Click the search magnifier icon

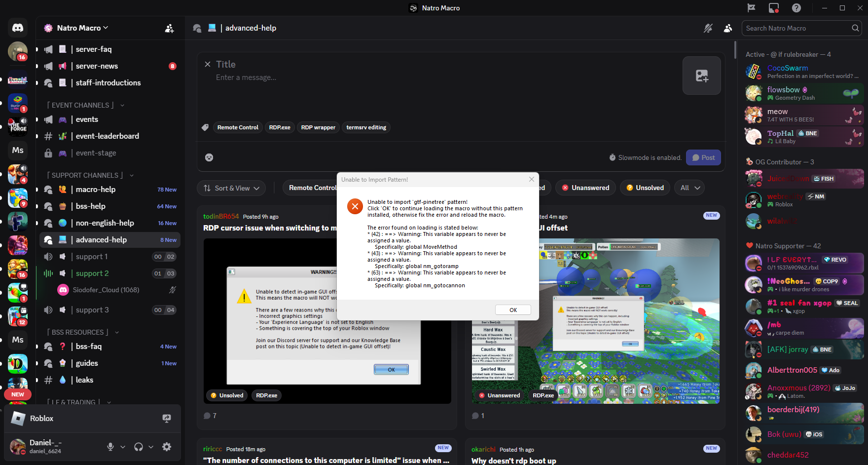(x=855, y=28)
